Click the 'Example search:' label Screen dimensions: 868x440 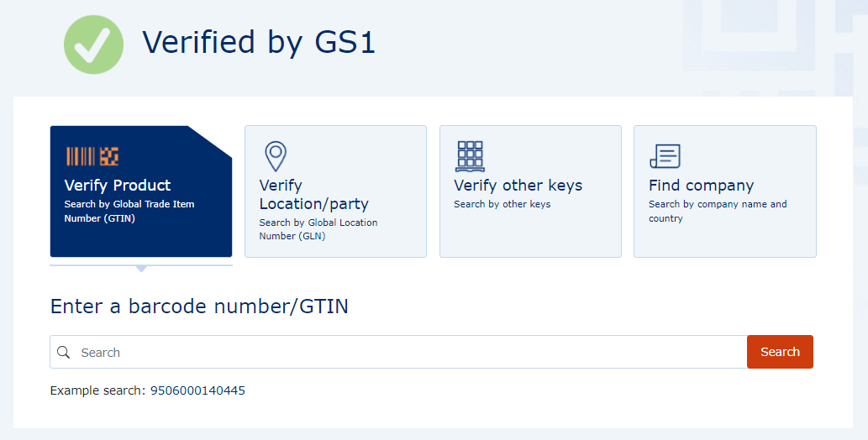pyautogui.click(x=98, y=390)
